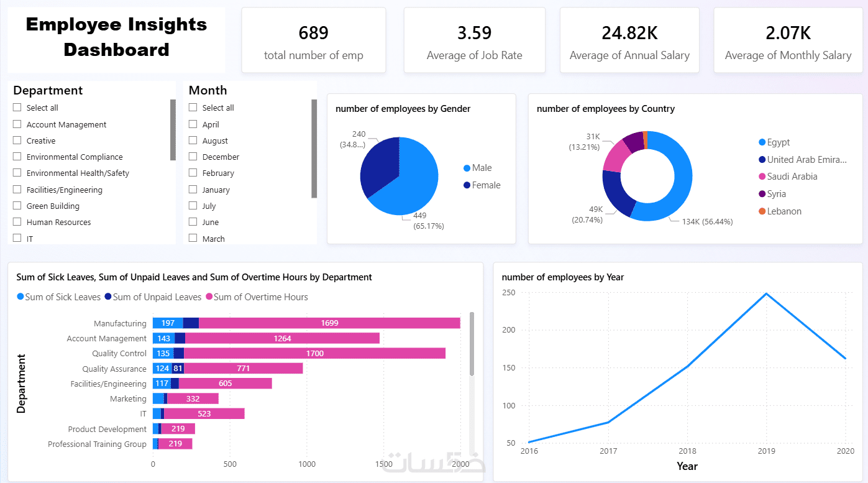
Task: Click the Sum of Overtime Hours legend
Action: (257, 297)
